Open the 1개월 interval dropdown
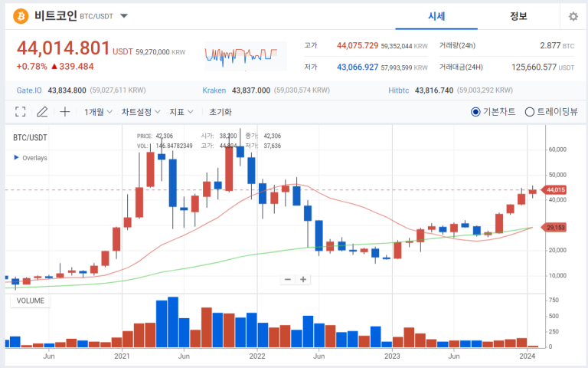The width and height of the screenshot is (588, 368). coord(99,112)
